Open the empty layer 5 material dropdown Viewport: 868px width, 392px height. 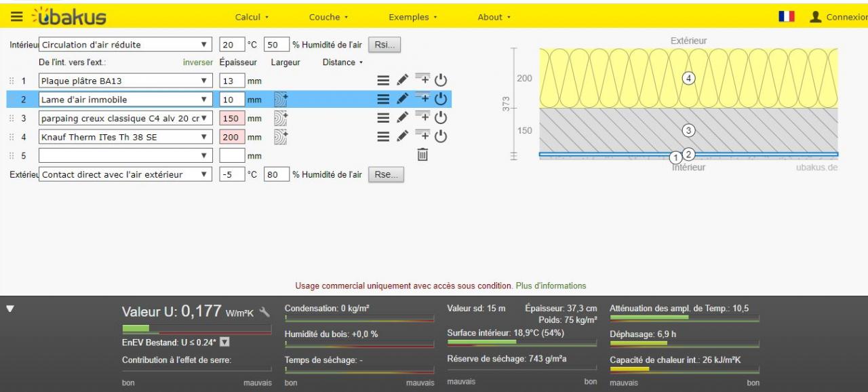tap(126, 155)
